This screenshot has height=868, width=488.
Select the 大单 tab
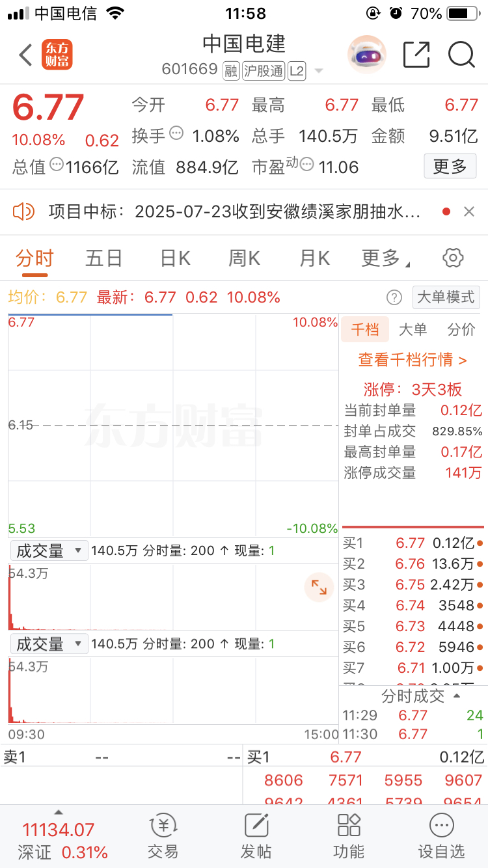tap(413, 329)
